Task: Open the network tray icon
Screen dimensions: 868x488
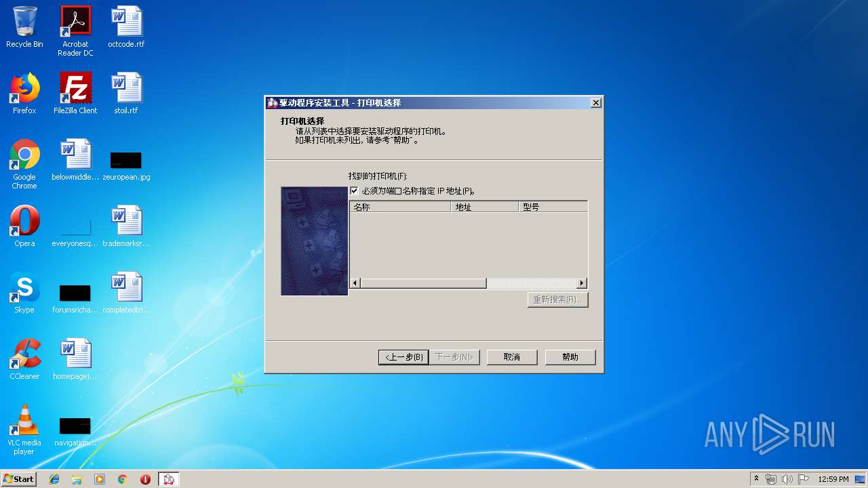Action: point(771,479)
